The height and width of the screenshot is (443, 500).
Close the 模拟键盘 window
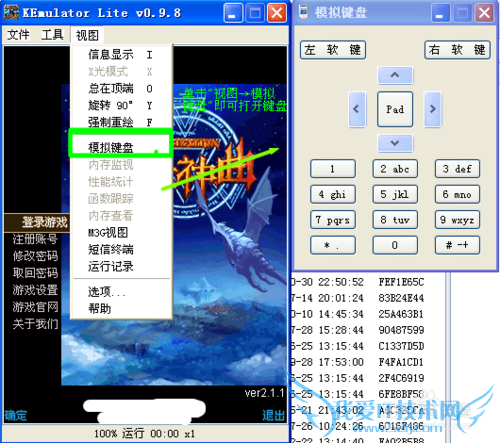484,13
